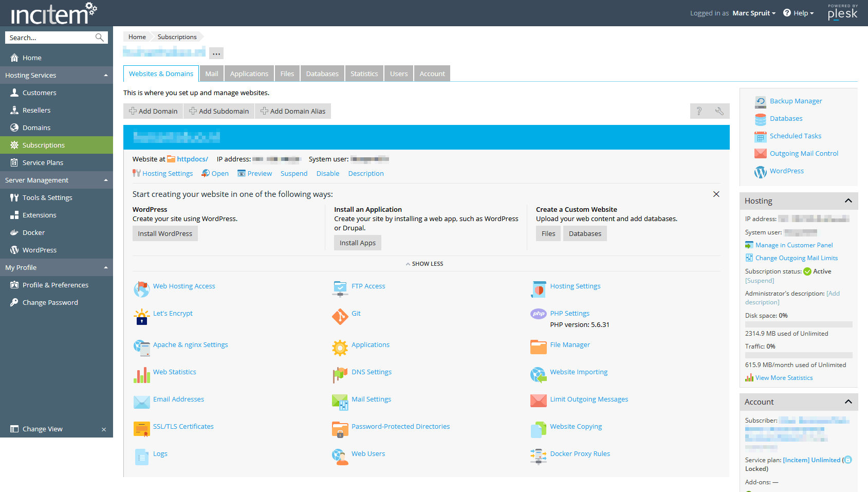Viewport: 868px width, 492px height.
Task: Click the PHP Settings icon
Action: pos(538,314)
